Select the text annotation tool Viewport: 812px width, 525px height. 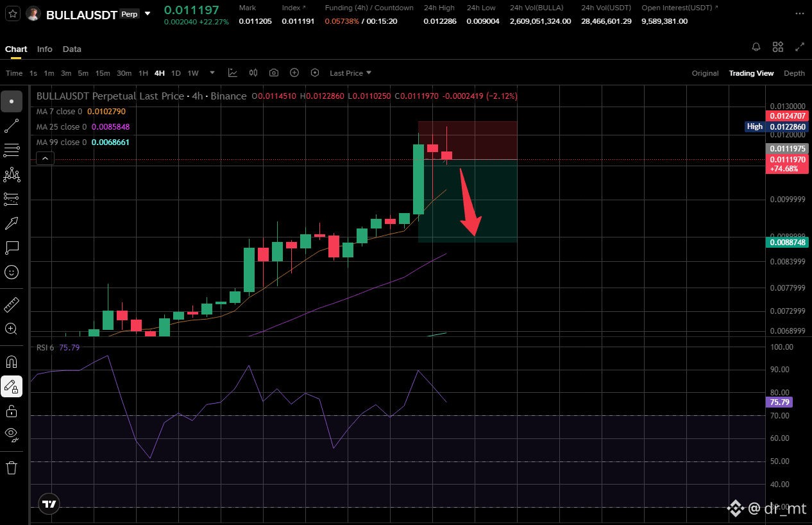click(12, 248)
